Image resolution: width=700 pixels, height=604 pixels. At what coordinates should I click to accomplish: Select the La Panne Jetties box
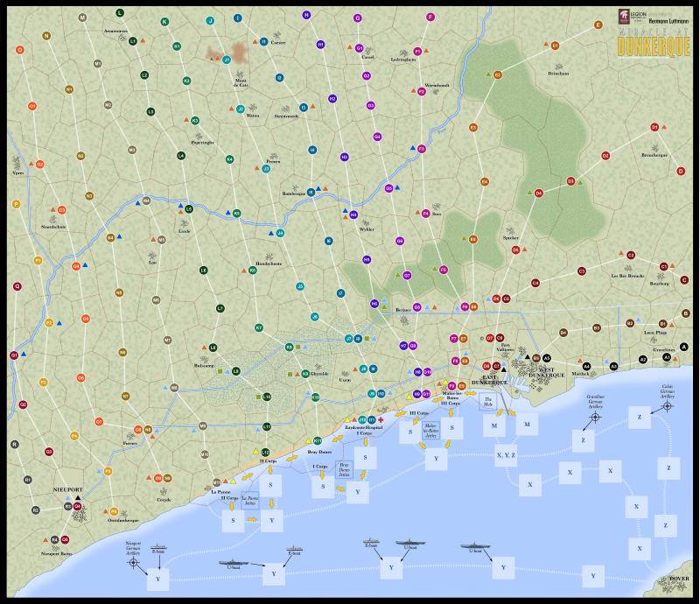point(250,502)
